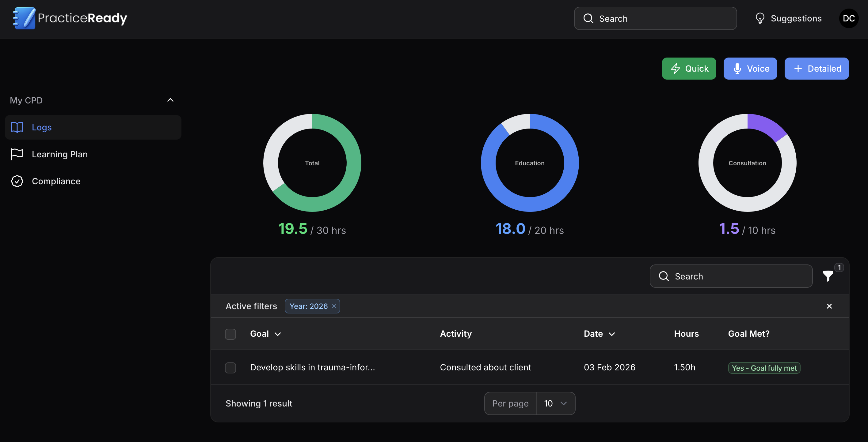Click the Detailed entry button

click(817, 68)
